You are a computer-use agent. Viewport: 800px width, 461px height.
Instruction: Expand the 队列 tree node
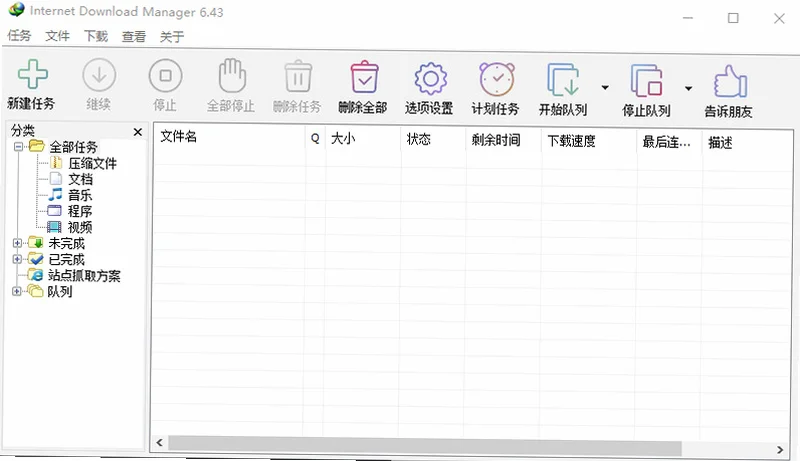coord(16,291)
